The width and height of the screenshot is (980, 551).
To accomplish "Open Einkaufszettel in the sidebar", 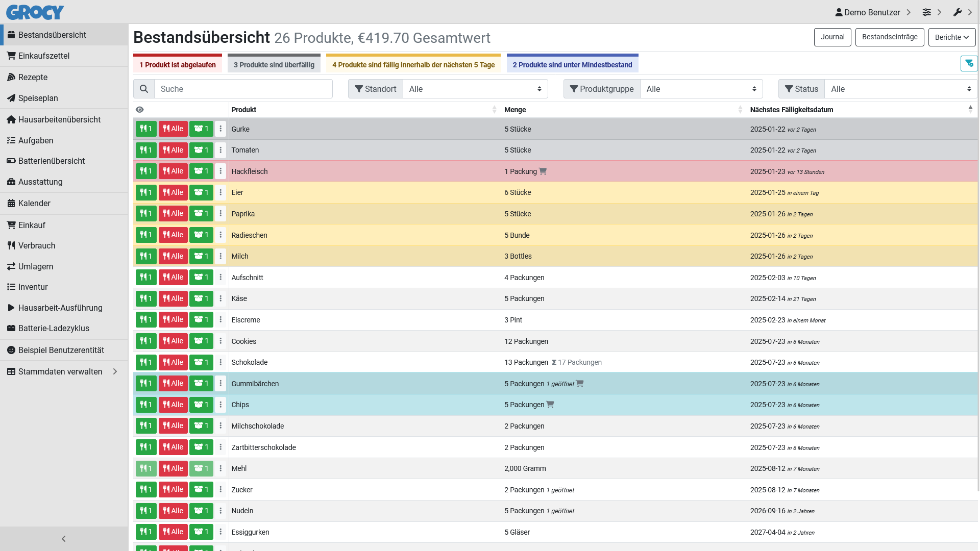I will (44, 56).
